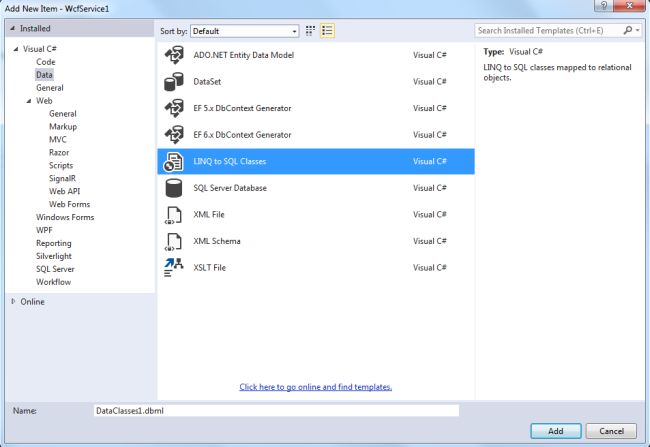Select EF 5.x DbContext Generator text
The image size is (650, 447).
point(243,108)
